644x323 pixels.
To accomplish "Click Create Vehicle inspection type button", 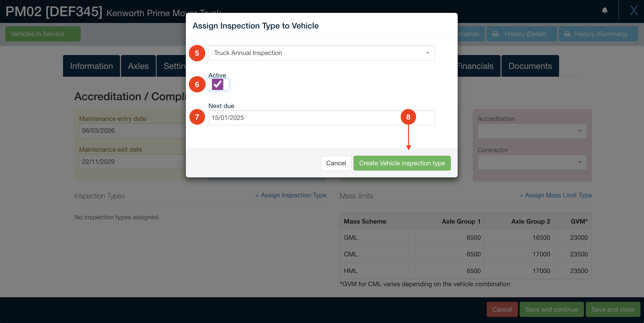I will [402, 163].
